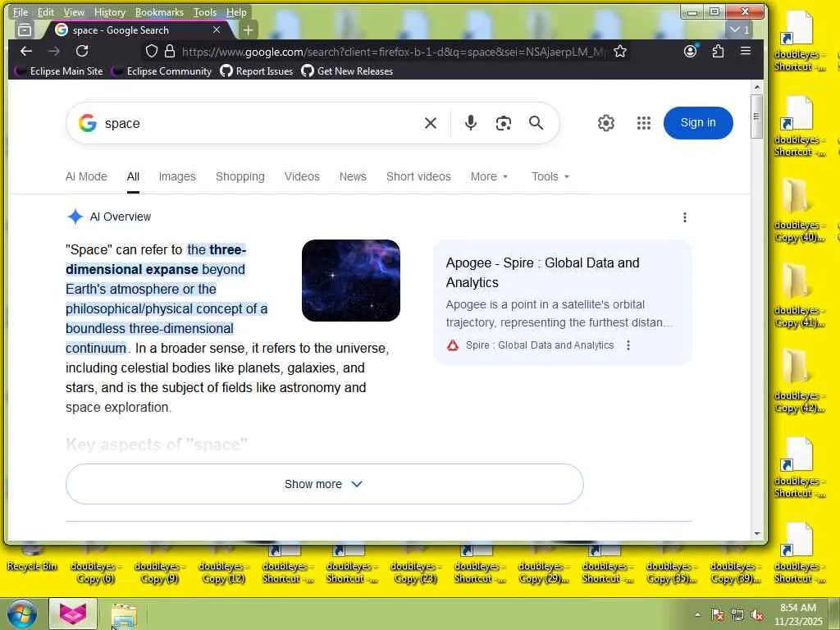The width and height of the screenshot is (840, 630).
Task: Expand the Tools dropdown
Action: (550, 177)
